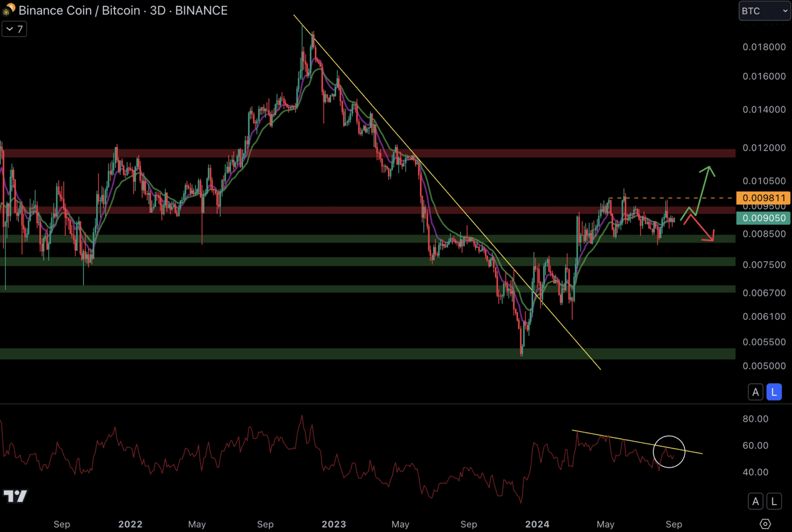Click the 0.008500 price axis value
The height and width of the screenshot is (532, 792).
764,234
